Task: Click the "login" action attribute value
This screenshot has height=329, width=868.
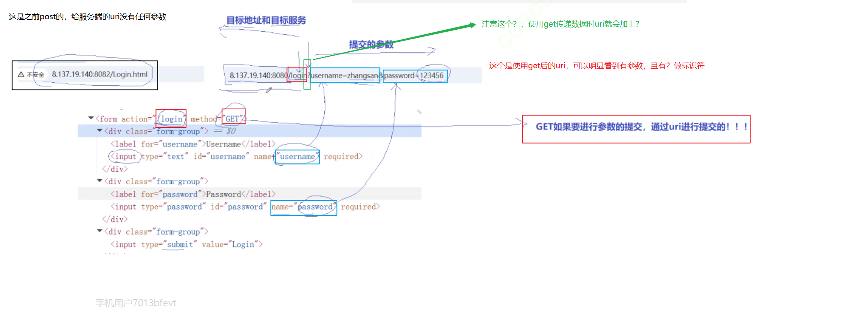Action: coord(171,119)
